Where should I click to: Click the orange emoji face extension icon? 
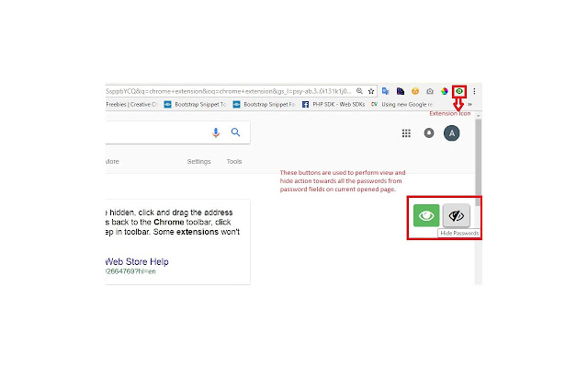point(414,91)
